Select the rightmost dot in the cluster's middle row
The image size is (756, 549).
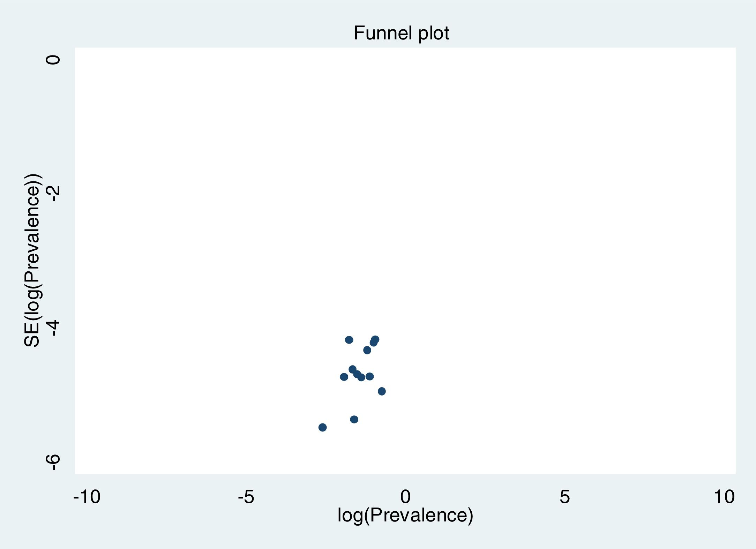point(370,376)
